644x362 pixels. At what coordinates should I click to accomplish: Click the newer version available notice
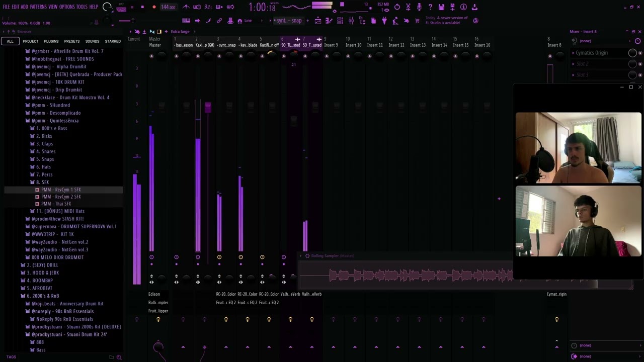(447, 21)
